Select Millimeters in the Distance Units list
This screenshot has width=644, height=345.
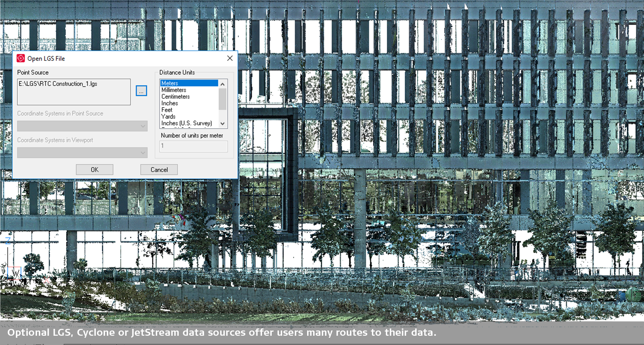[174, 90]
